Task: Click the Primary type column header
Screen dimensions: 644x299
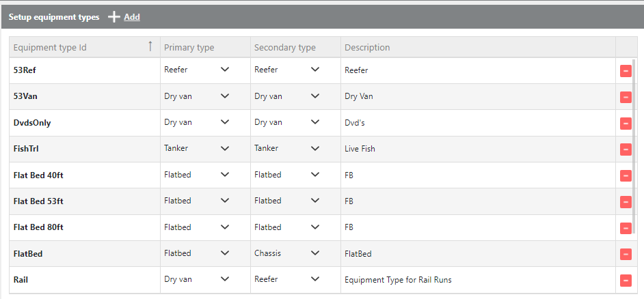Action: [x=189, y=48]
